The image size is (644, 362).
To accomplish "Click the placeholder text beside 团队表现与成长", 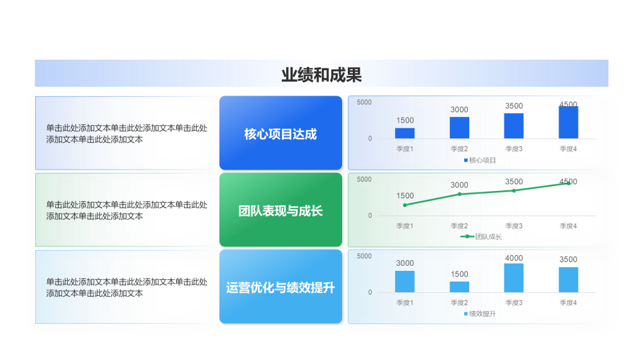I will pyautogui.click(x=126, y=211).
